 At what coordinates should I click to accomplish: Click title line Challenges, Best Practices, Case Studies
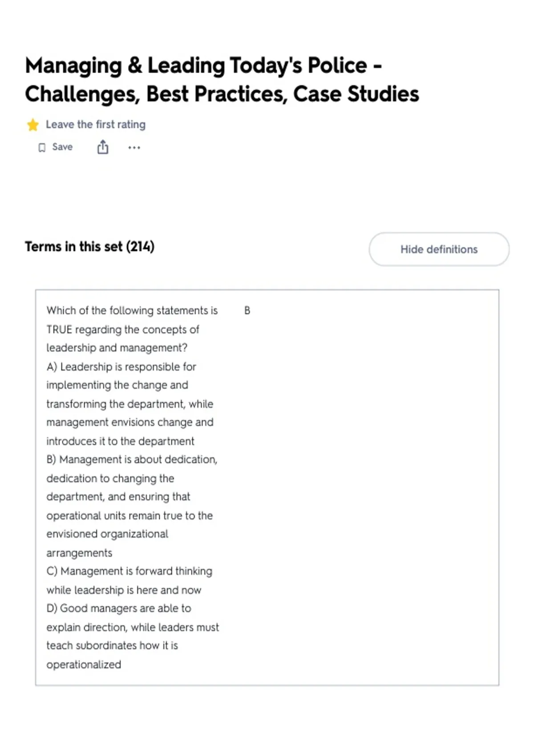coord(222,94)
